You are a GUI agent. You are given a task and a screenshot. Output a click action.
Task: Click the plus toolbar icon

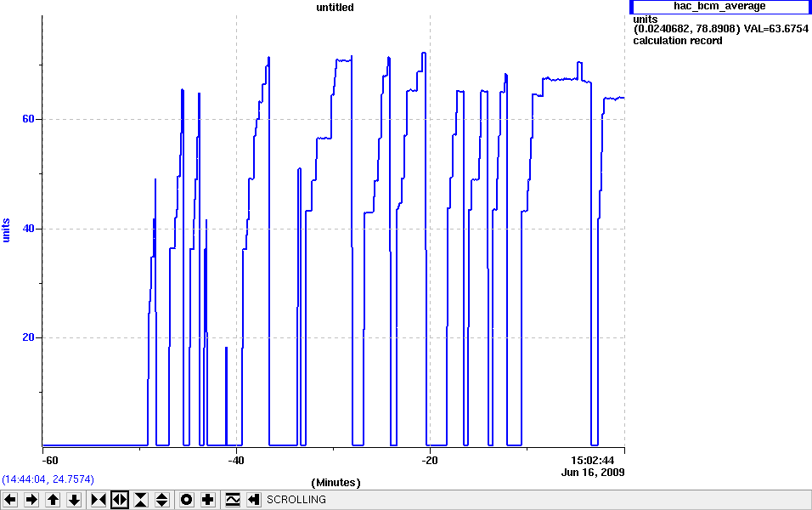point(207,500)
